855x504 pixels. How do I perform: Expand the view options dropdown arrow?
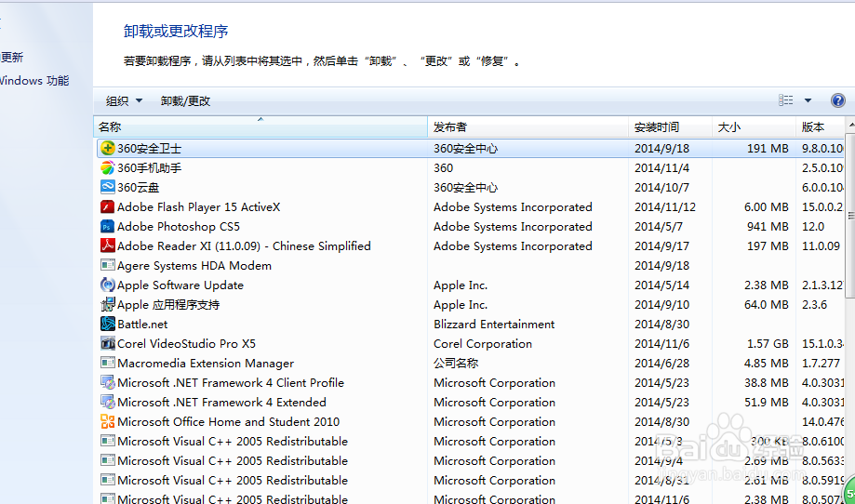point(808,100)
